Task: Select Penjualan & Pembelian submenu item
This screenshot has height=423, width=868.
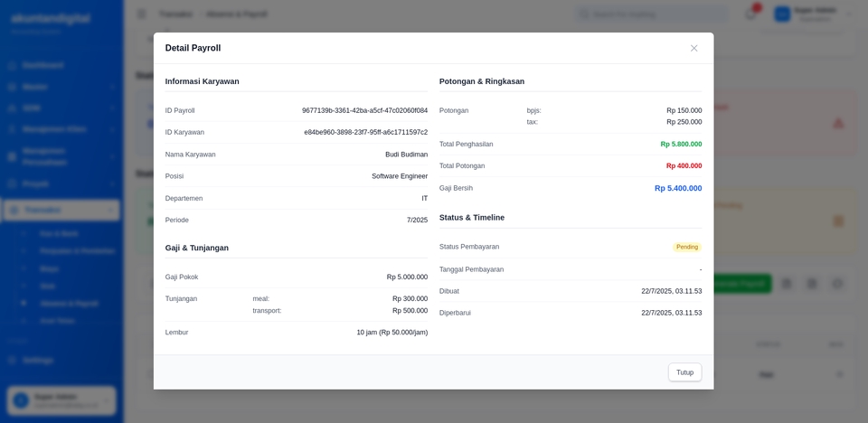Action: 77,251
